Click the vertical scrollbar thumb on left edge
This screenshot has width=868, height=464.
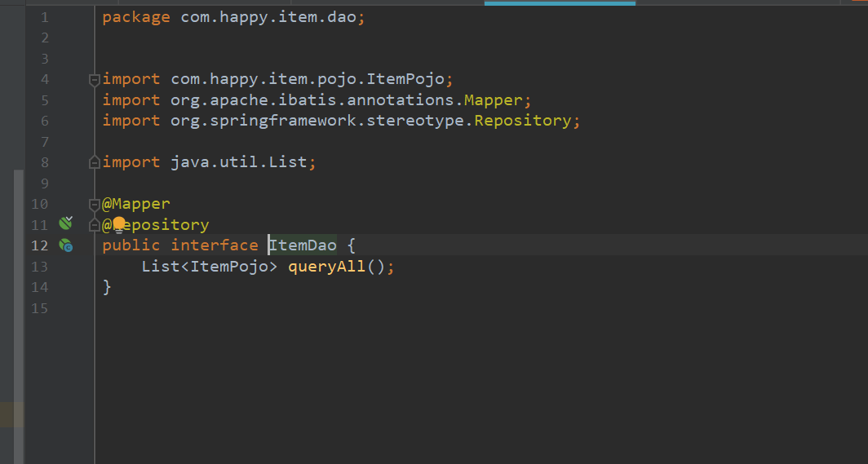pos(18,285)
